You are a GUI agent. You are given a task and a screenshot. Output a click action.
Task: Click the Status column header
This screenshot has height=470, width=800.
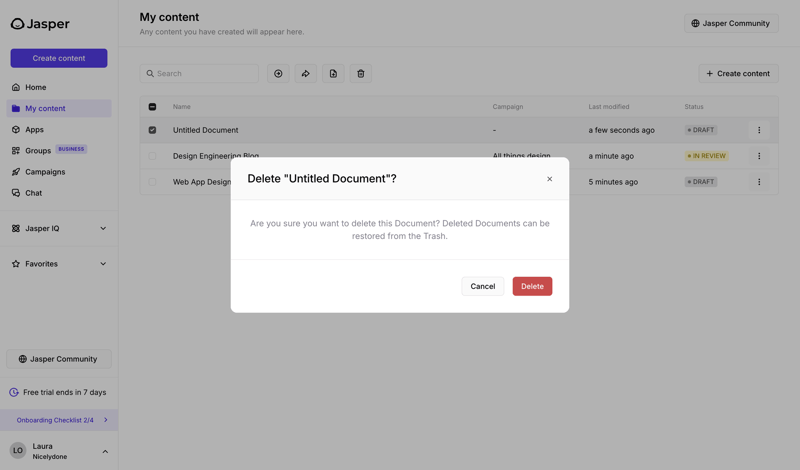(x=694, y=107)
